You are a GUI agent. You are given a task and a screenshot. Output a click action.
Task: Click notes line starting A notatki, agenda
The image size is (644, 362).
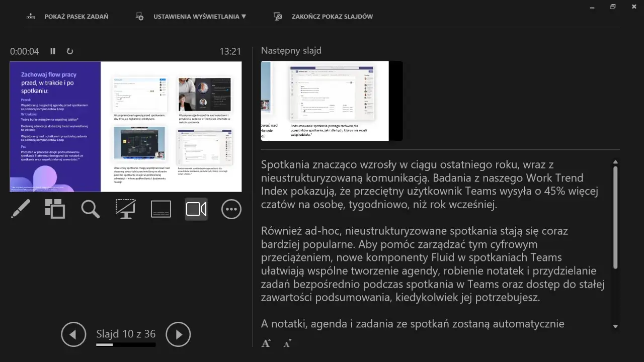(413, 324)
